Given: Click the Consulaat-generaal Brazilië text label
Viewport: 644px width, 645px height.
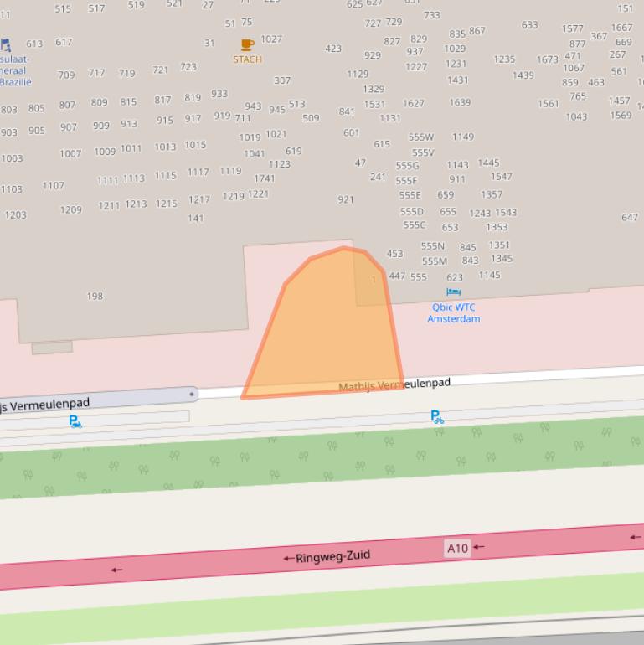Looking at the screenshot, I should tap(14, 71).
